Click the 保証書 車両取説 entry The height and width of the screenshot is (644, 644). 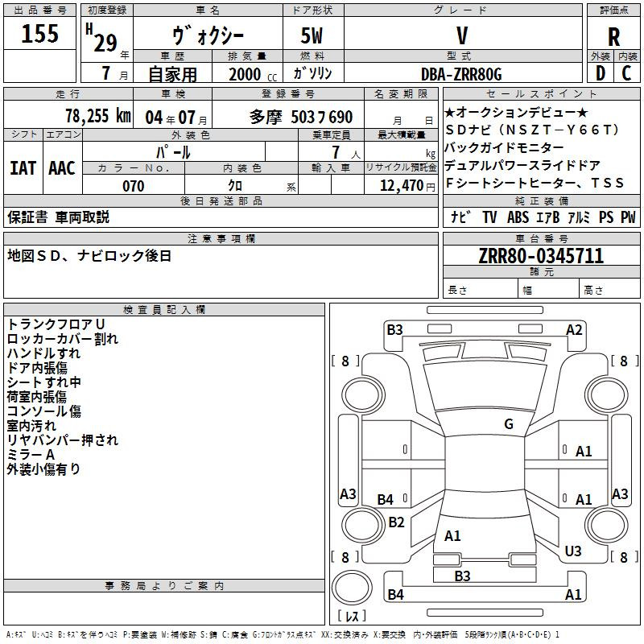point(58,217)
